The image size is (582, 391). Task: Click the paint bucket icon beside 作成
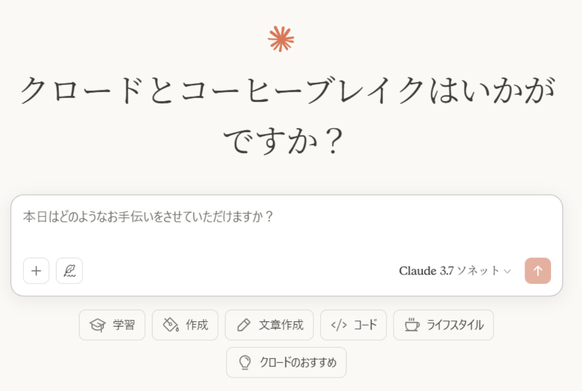[171, 325]
